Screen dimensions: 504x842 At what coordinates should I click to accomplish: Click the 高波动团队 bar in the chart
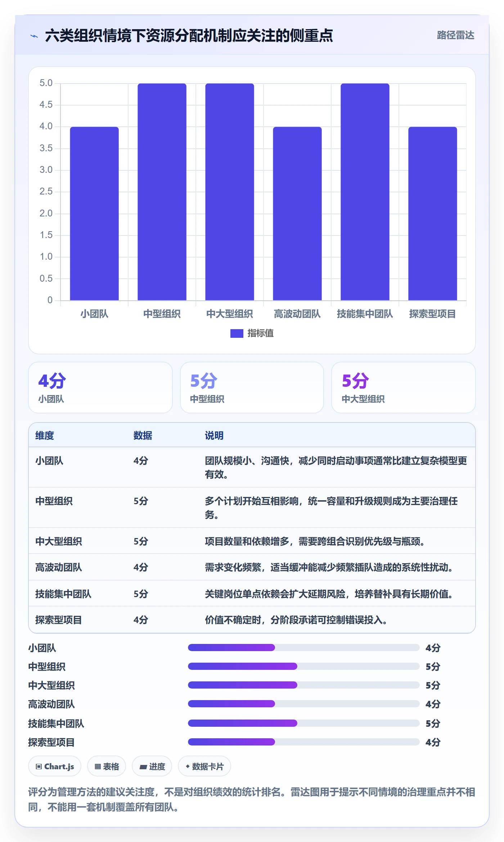(297, 214)
